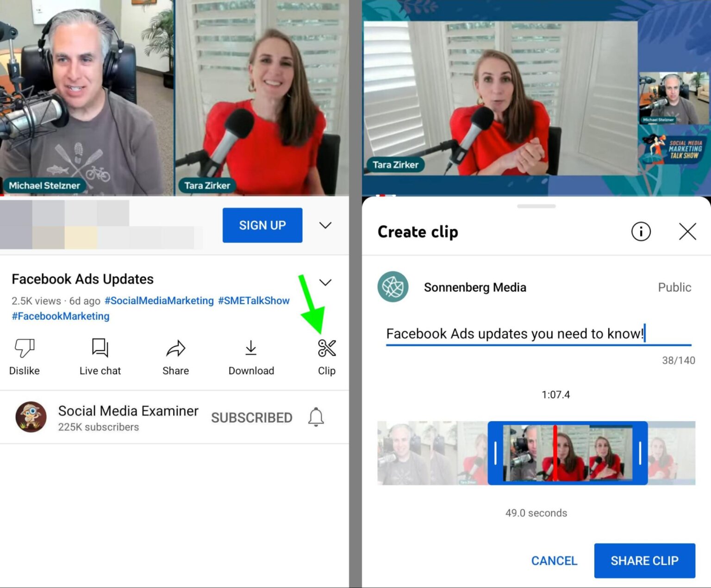Click the Share arrow icon
The image size is (711, 588).
pos(175,348)
